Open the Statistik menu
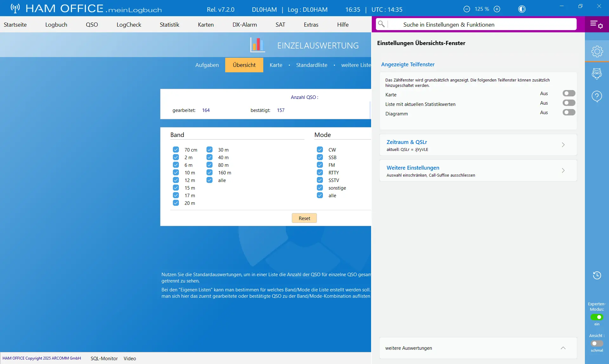Image resolution: width=609 pixels, height=364 pixels. click(169, 24)
